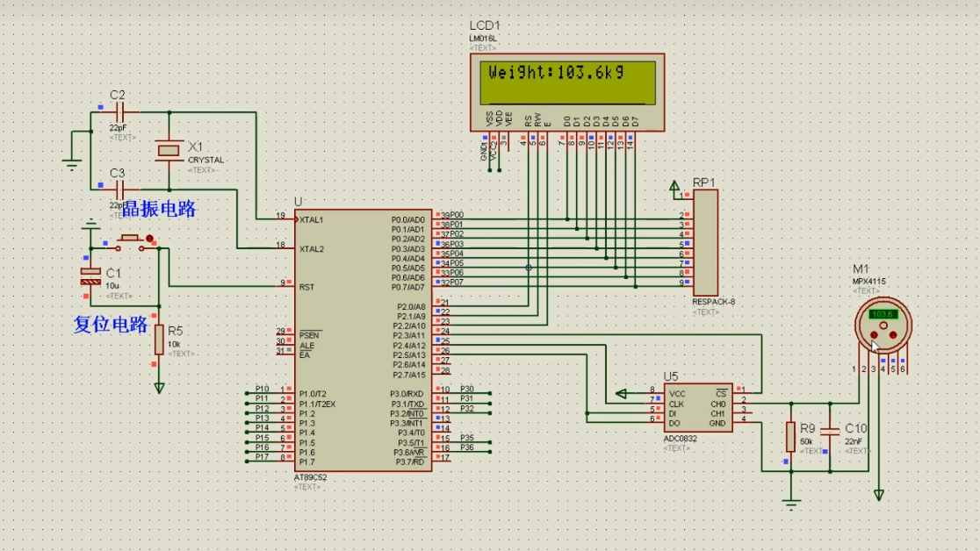Select the U5 ADC0832 chip body
980x551 pixels.
click(698, 408)
